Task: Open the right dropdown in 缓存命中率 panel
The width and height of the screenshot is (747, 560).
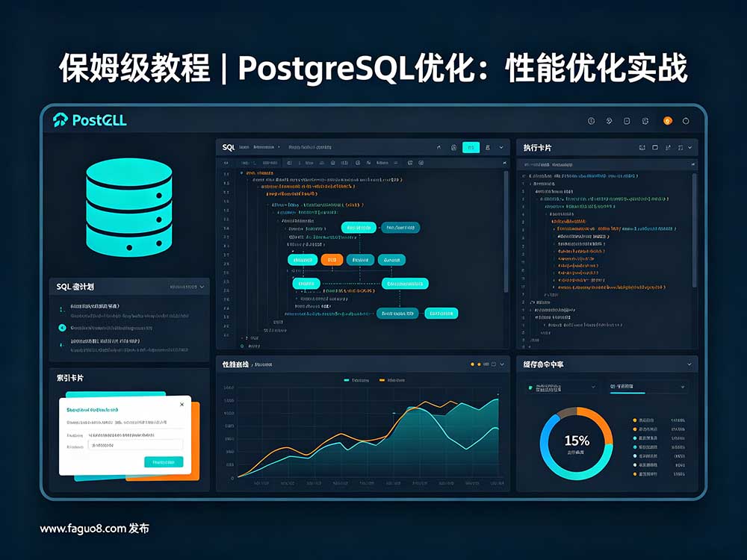Action: coord(647,387)
